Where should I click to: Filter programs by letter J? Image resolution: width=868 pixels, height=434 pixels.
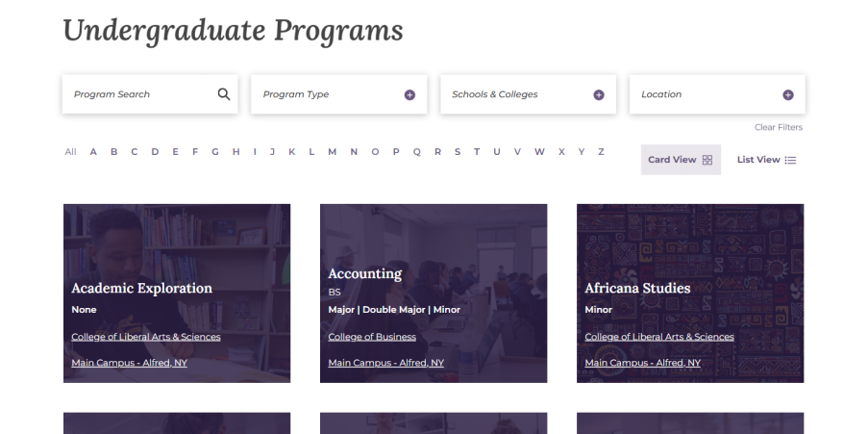coord(272,152)
